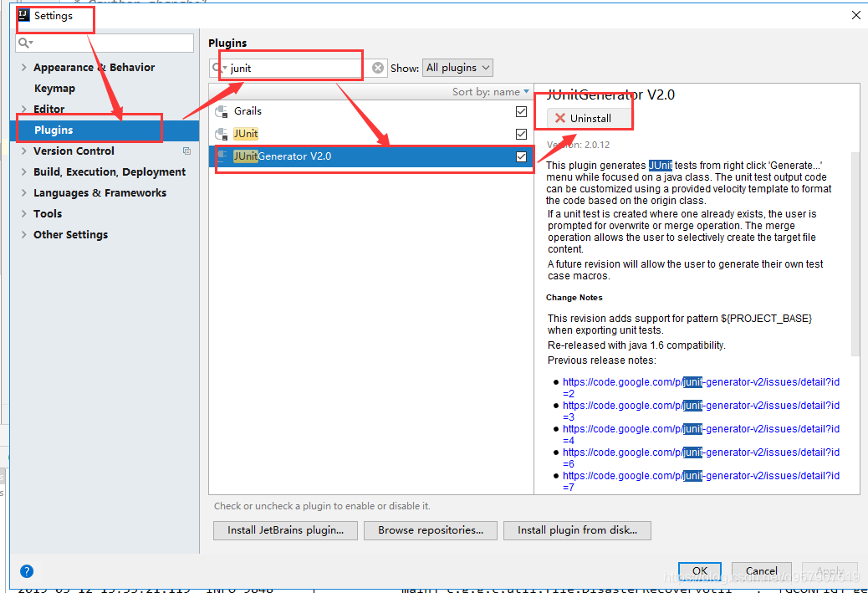Expand the Editor settings node

pos(23,109)
